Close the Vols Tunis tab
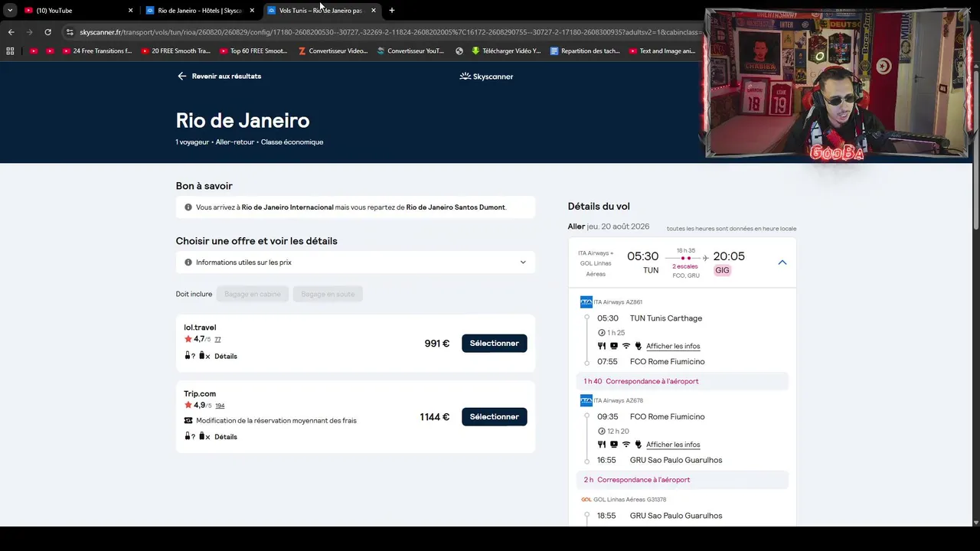980x551 pixels. (x=374, y=11)
